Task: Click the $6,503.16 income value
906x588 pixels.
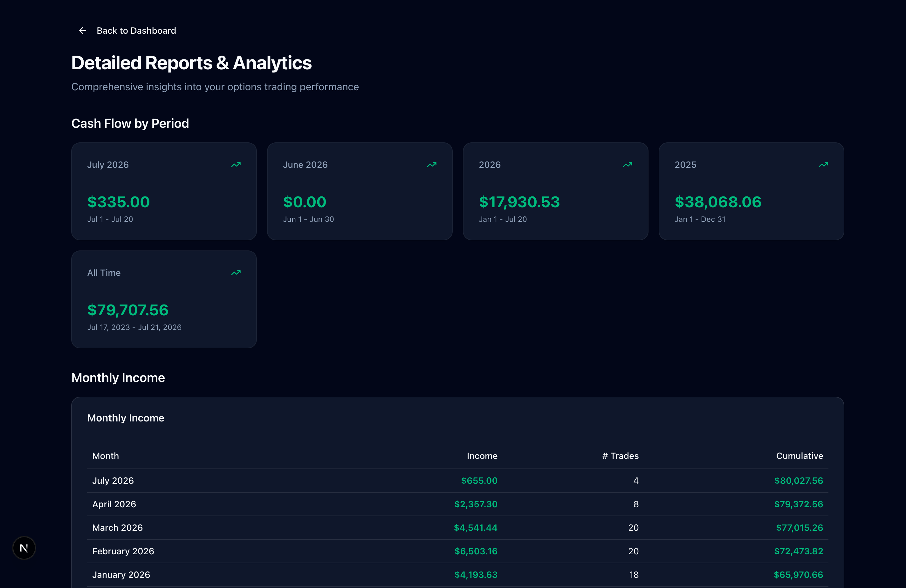Action: point(476,551)
